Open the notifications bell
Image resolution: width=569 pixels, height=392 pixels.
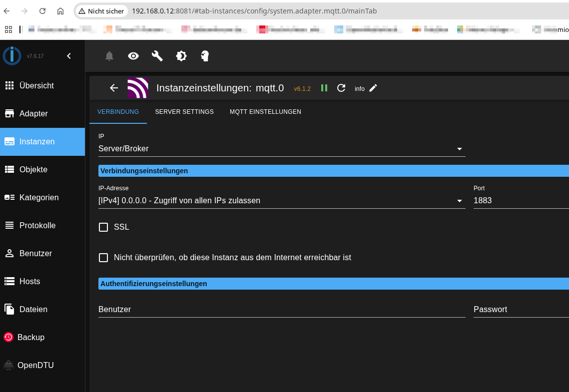point(109,56)
